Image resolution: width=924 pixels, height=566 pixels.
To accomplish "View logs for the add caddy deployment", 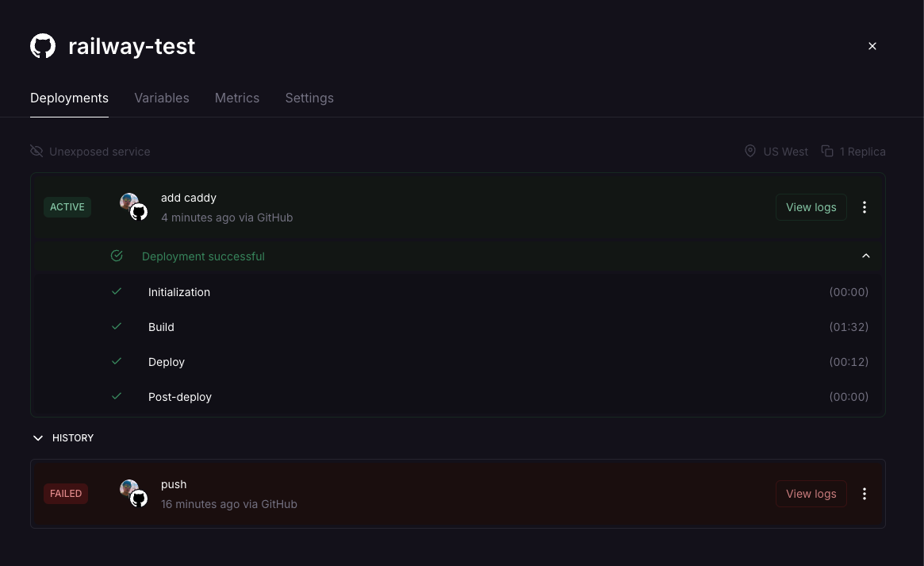I will click(x=811, y=207).
